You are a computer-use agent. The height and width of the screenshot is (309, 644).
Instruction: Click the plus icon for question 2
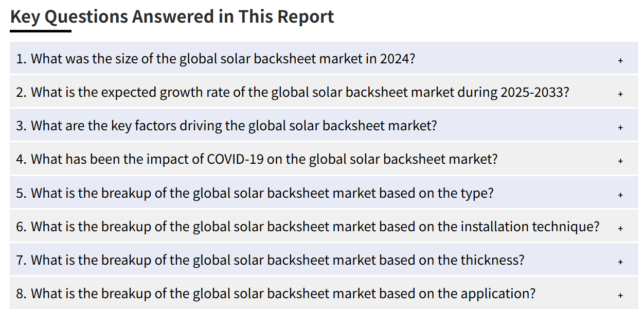pyautogui.click(x=620, y=94)
